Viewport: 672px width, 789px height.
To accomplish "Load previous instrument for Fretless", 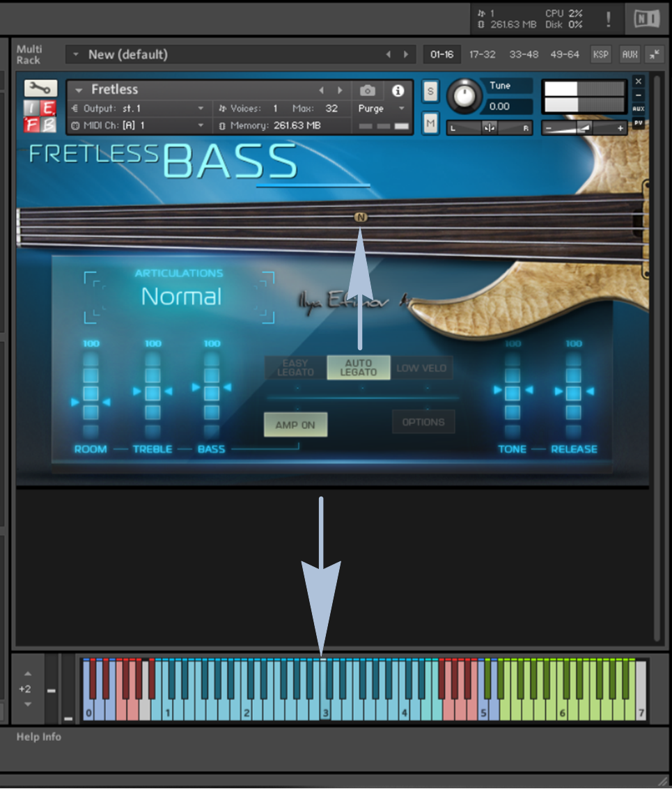I will point(322,91).
